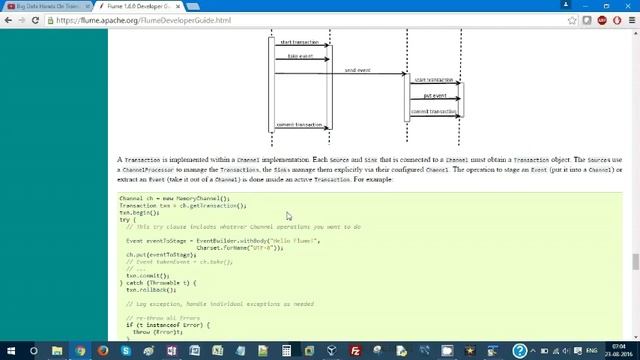
Task: Click the red Opera-style extension icon
Action: coord(617,20)
